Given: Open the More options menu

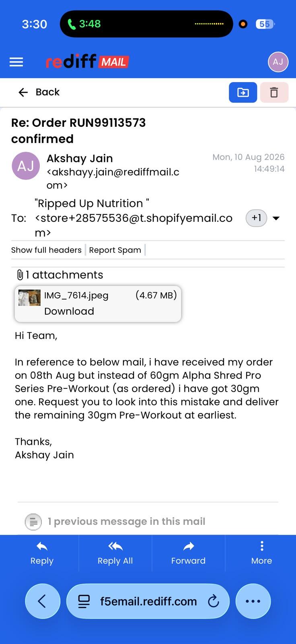Looking at the screenshot, I should point(261,553).
